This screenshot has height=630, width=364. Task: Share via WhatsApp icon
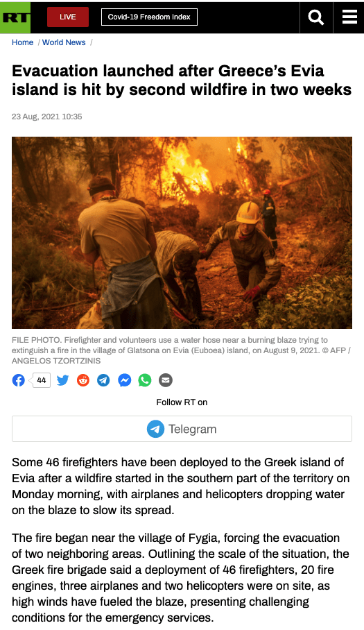145,380
